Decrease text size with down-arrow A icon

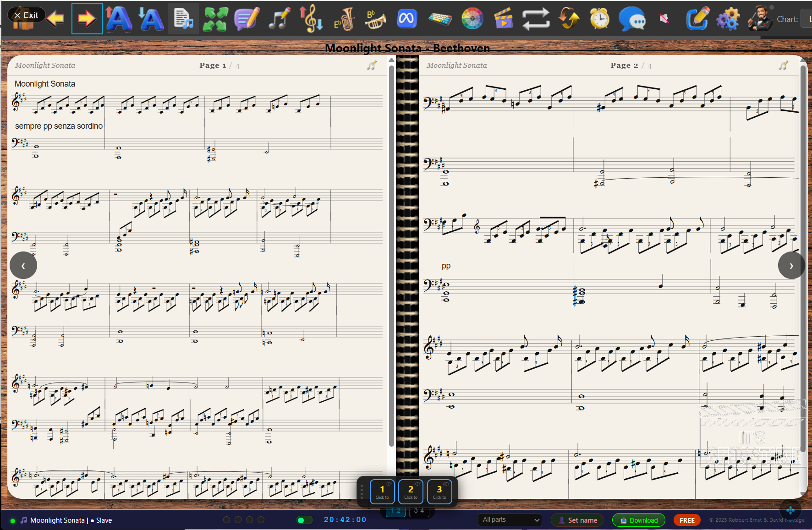[x=151, y=19]
